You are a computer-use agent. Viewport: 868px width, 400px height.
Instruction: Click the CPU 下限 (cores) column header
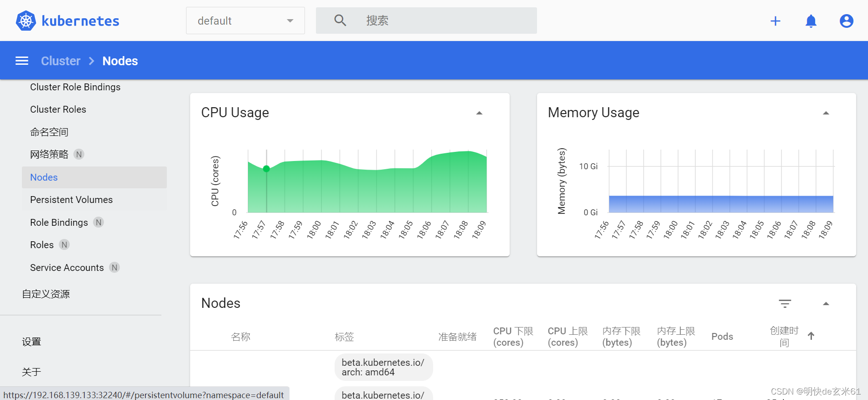pos(513,337)
